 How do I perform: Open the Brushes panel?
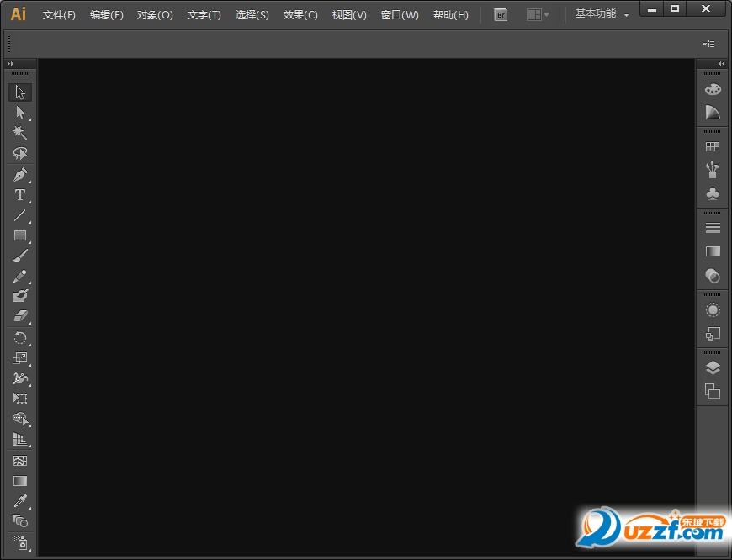tap(713, 171)
